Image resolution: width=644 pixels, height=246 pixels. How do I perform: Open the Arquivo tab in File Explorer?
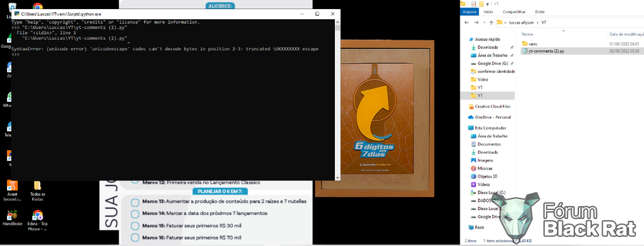tap(469, 12)
